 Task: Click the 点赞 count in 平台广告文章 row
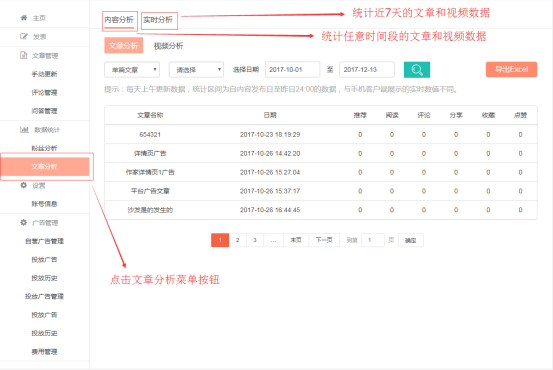521,191
